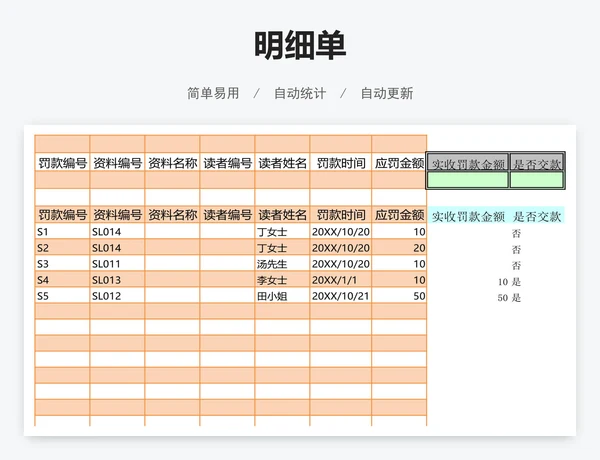Select the 简单易用 subtitle label
Viewport: 600px width, 460px height.
click(213, 93)
